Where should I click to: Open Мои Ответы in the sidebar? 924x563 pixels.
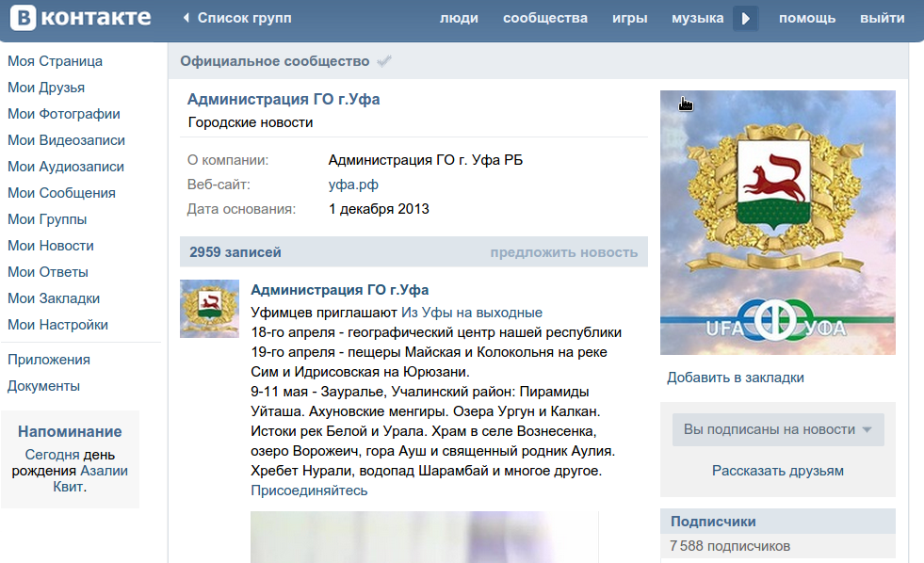click(48, 272)
